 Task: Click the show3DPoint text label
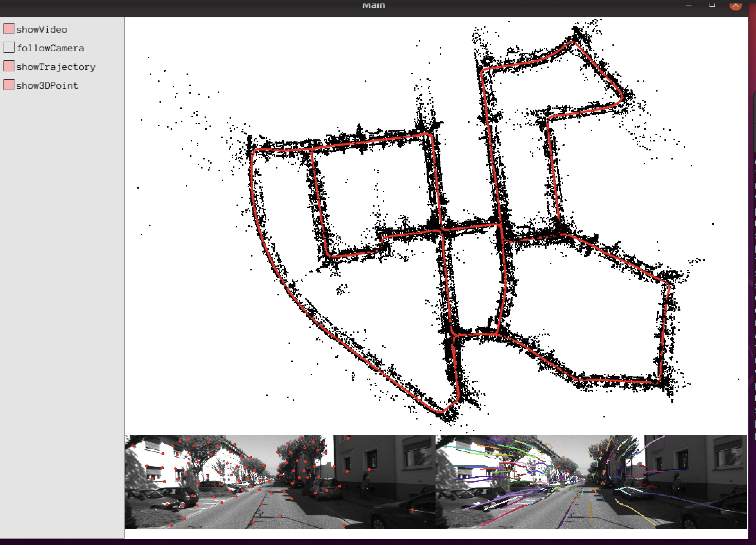pyautogui.click(x=47, y=86)
